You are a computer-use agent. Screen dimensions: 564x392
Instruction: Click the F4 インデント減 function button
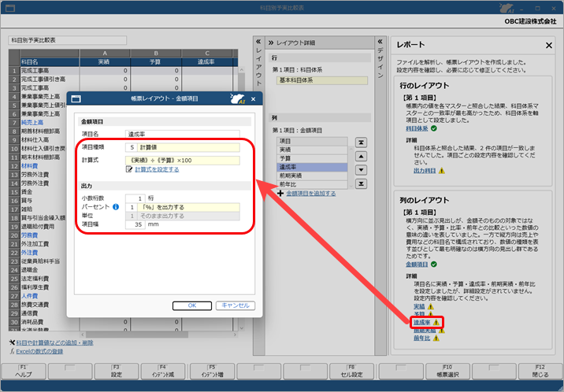coord(163,372)
